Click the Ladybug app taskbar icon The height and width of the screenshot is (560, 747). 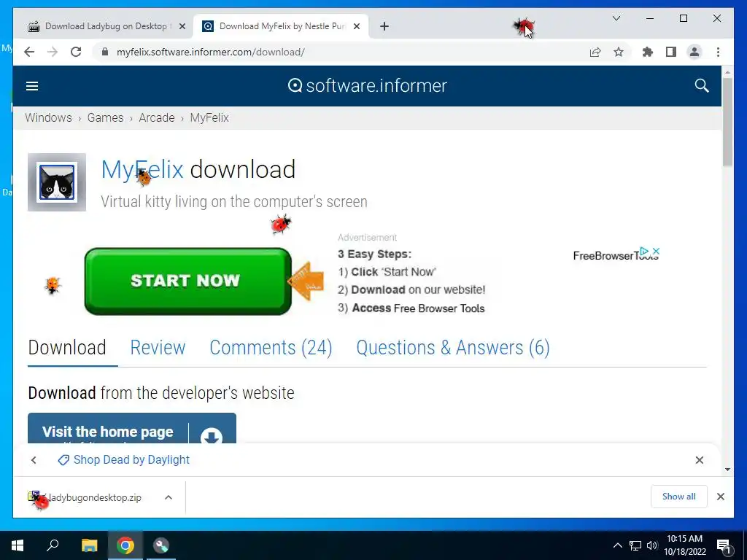coord(161,545)
